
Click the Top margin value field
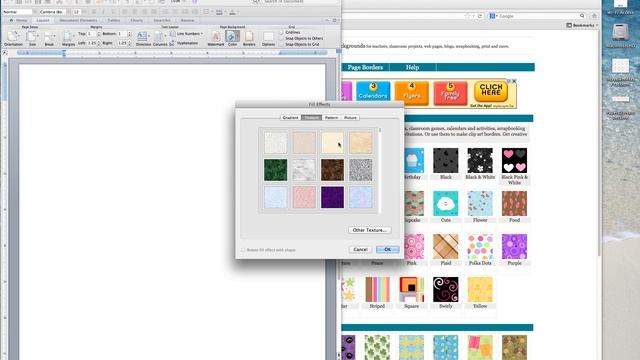coord(92,34)
